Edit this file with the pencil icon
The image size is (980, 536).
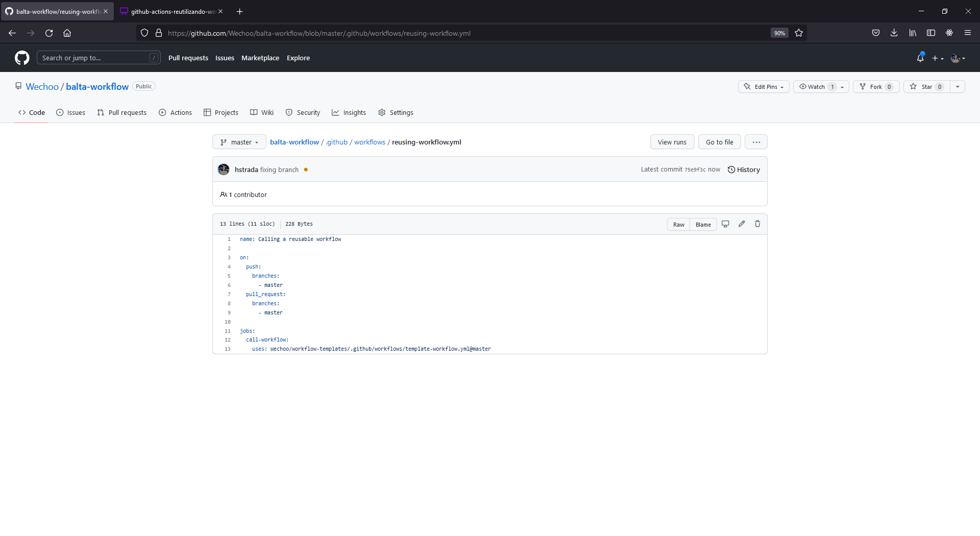(x=742, y=224)
